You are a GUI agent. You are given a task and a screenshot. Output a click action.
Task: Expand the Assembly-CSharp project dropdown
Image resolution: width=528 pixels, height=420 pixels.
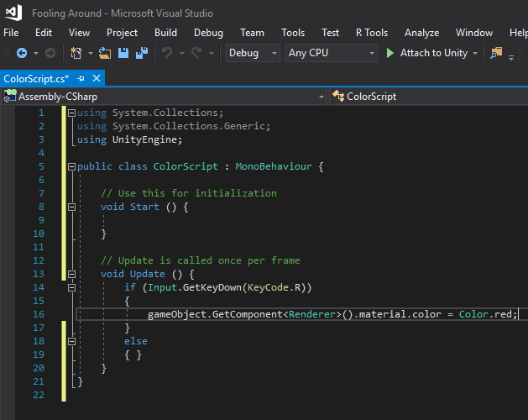[322, 97]
